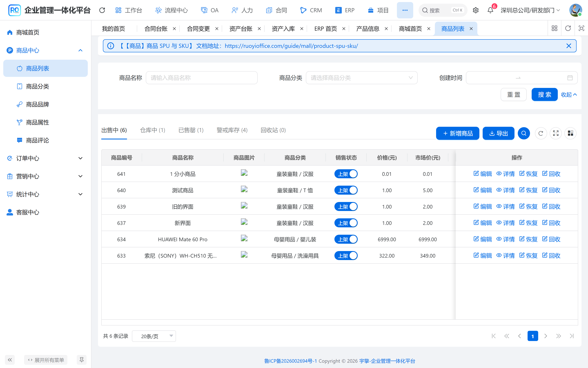Viewport: 588px width, 368px height.
Task: Open the CRM top menu
Action: click(x=311, y=10)
